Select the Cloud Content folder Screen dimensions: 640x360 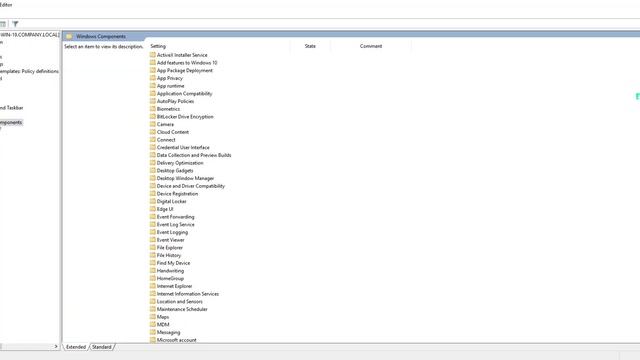[x=169, y=132]
